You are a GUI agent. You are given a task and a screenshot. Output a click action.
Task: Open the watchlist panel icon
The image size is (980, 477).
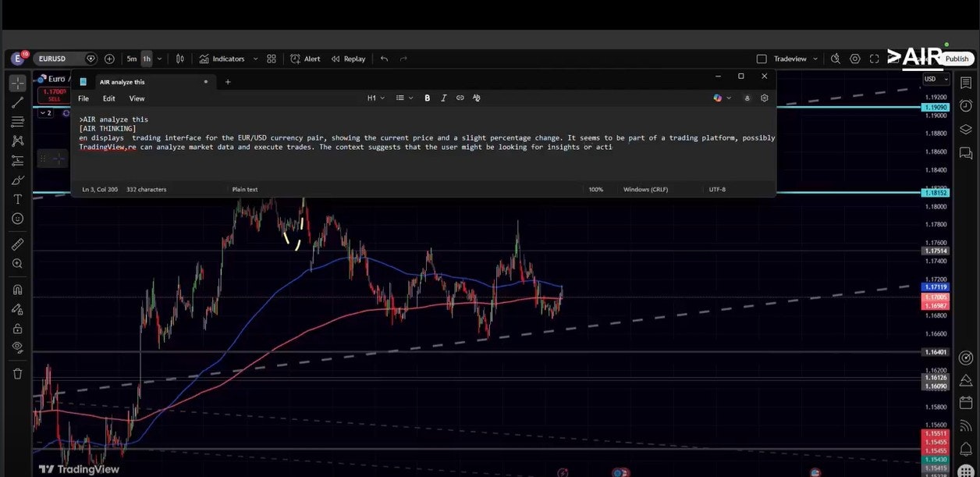(966, 83)
